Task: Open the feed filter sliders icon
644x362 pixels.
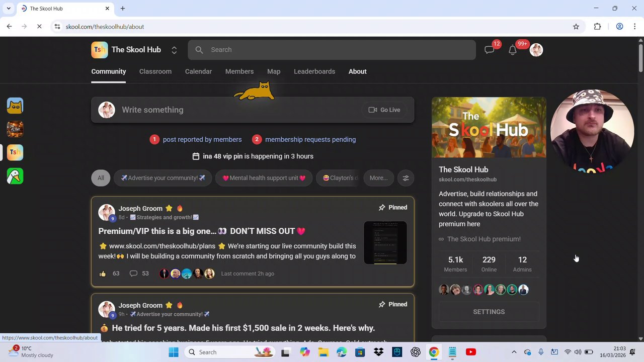Action: point(406,178)
